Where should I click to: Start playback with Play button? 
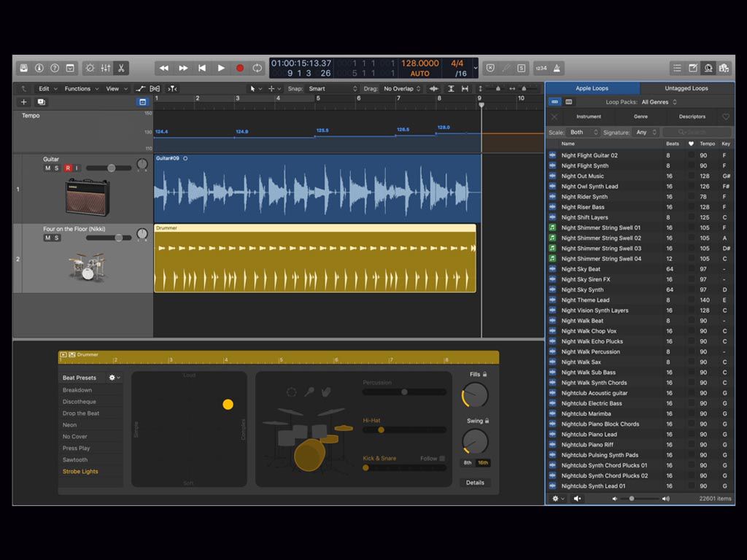pos(221,68)
